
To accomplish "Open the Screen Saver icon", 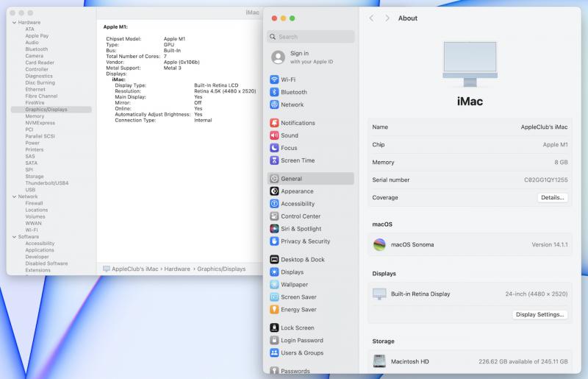I will pyautogui.click(x=274, y=297).
